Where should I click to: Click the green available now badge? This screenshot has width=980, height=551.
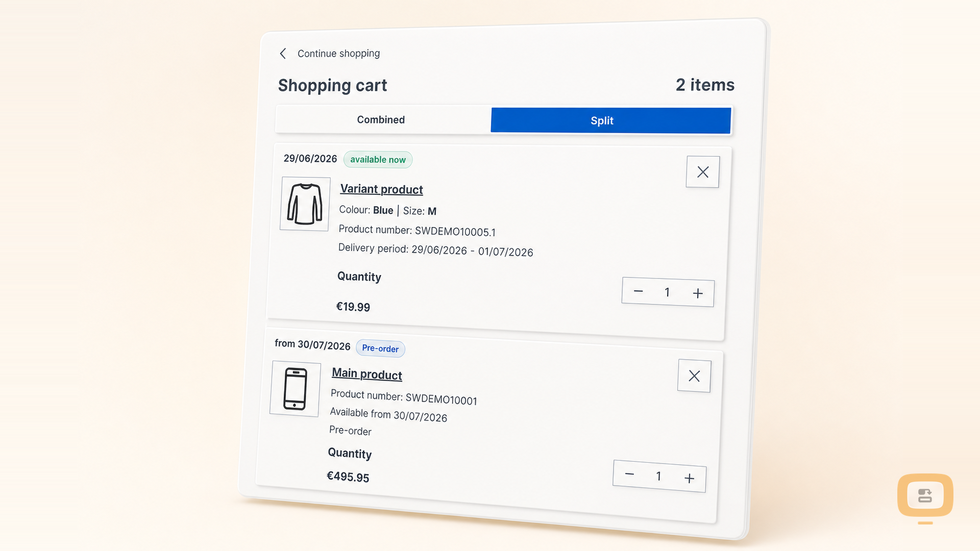point(378,160)
